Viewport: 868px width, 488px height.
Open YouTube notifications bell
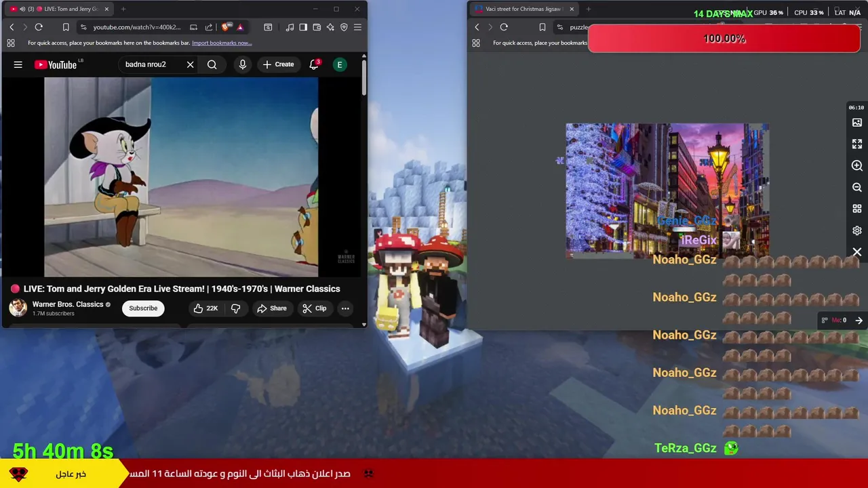[314, 64]
